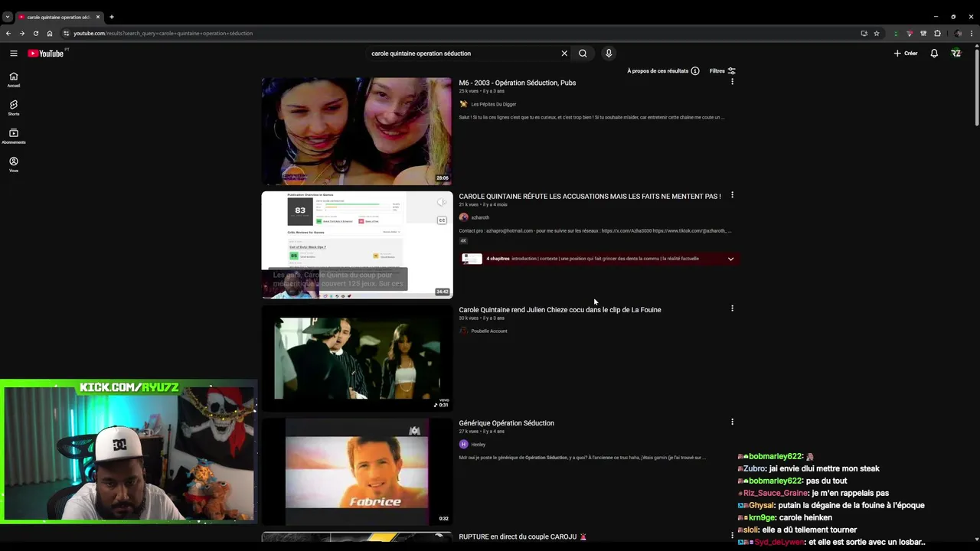Open the tab search dropdown
The image size is (980, 551).
(x=7, y=17)
